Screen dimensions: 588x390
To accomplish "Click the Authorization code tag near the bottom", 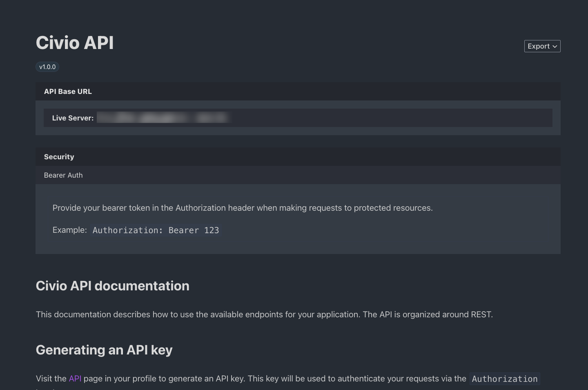I will point(505,379).
